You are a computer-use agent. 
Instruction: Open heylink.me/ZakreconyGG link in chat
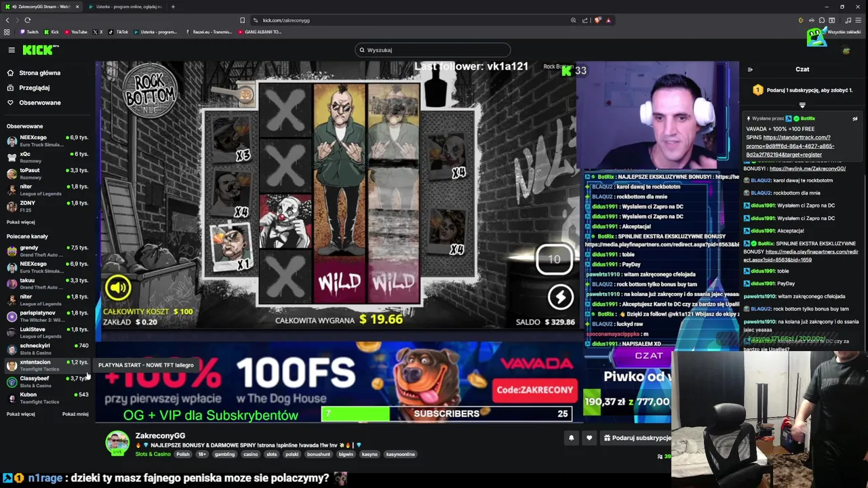pos(808,169)
